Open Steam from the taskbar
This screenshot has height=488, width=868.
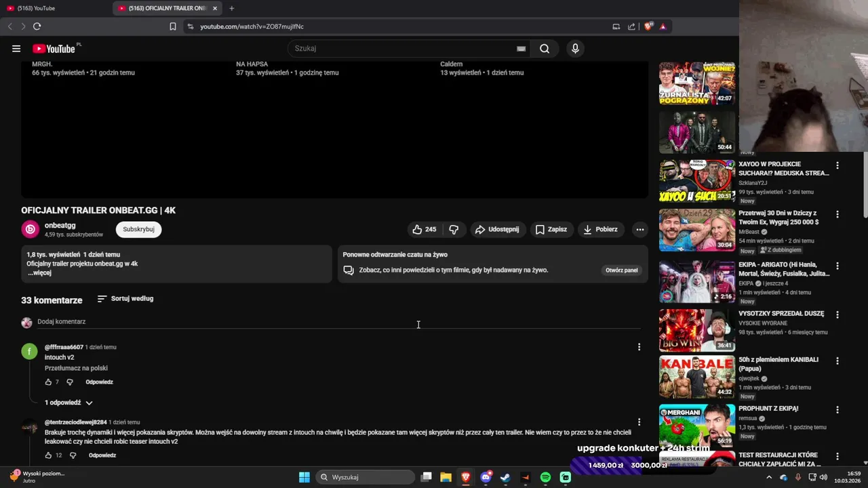(505, 477)
